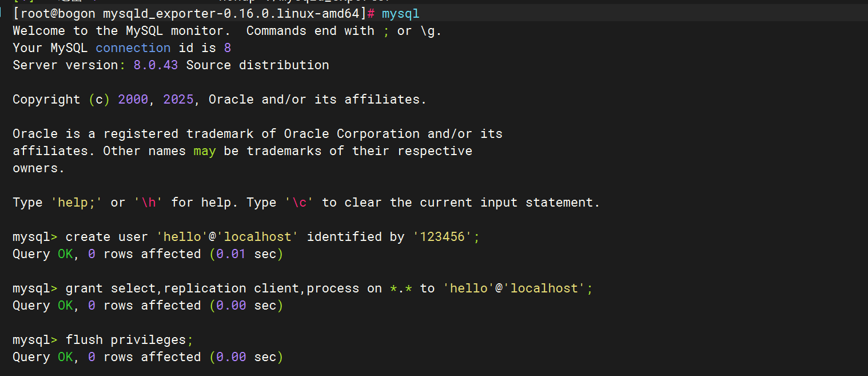Click 'Oracle and/or its affiliates.' in the copyright line
868x376 pixels.
point(317,100)
